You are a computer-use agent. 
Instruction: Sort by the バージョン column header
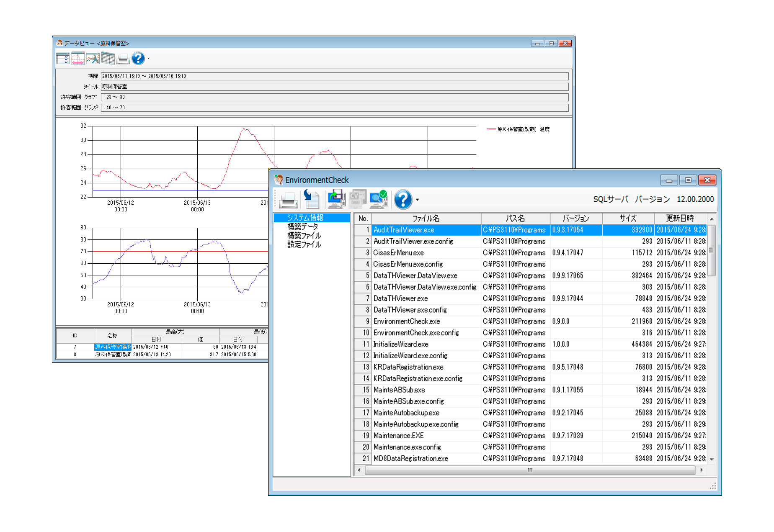click(576, 218)
